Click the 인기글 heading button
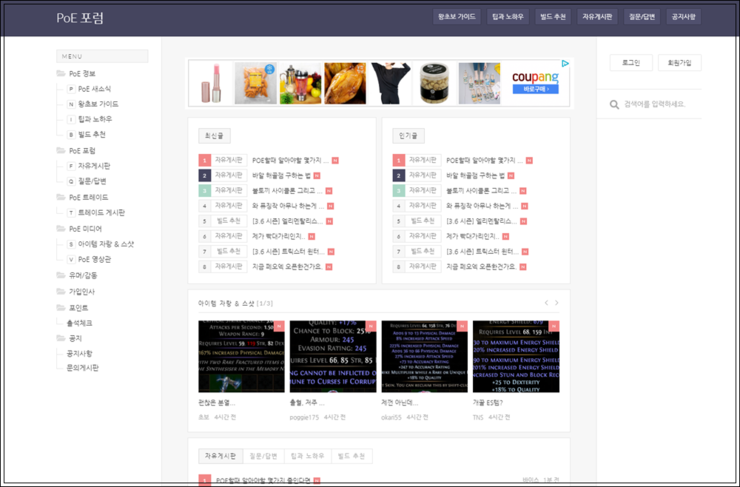740x487 pixels. click(x=408, y=136)
